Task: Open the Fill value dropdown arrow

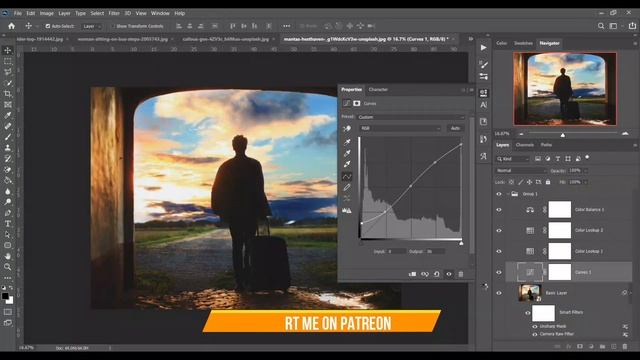Action: pyautogui.click(x=586, y=182)
